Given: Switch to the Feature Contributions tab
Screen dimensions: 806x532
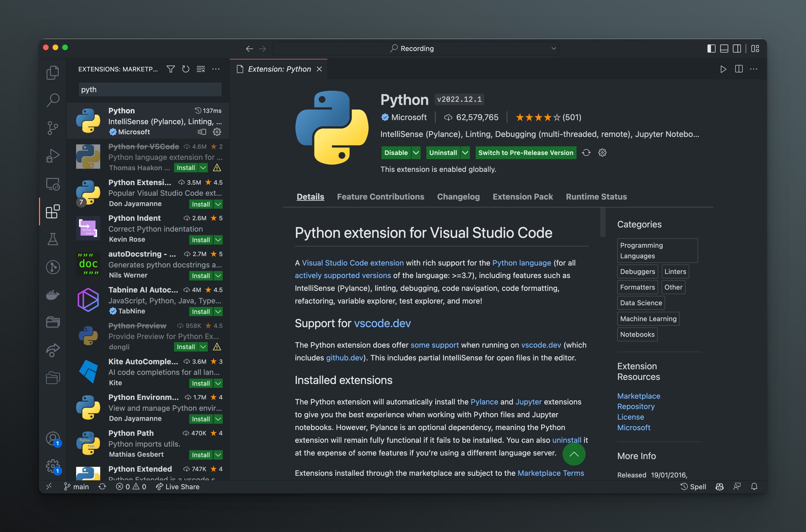Looking at the screenshot, I should [x=380, y=196].
